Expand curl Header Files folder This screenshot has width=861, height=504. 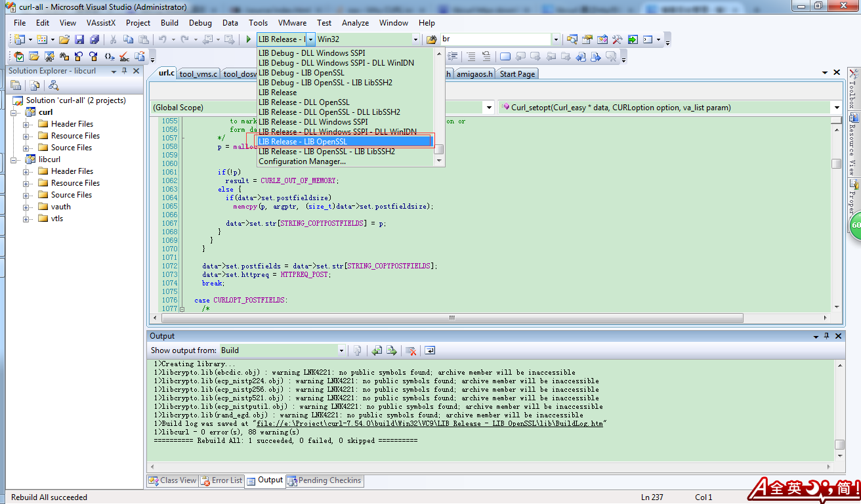pyautogui.click(x=27, y=124)
